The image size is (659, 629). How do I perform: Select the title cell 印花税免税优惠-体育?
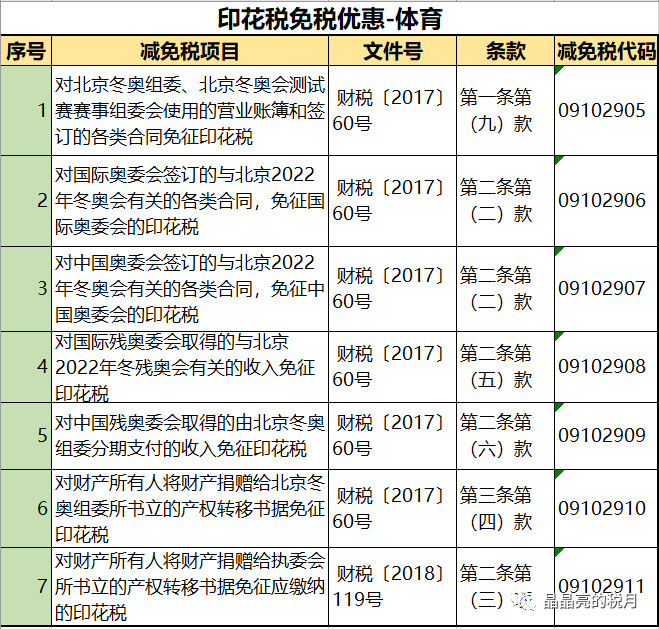(329, 18)
